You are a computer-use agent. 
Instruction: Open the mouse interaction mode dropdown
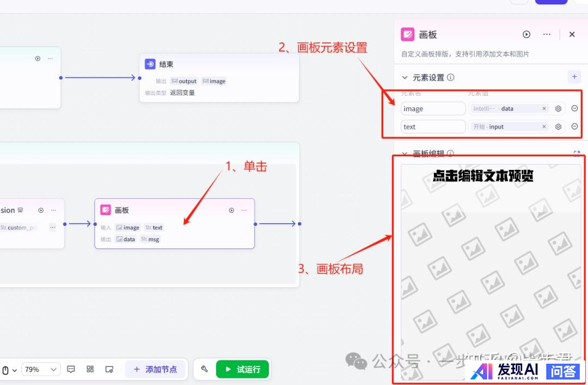9,370
